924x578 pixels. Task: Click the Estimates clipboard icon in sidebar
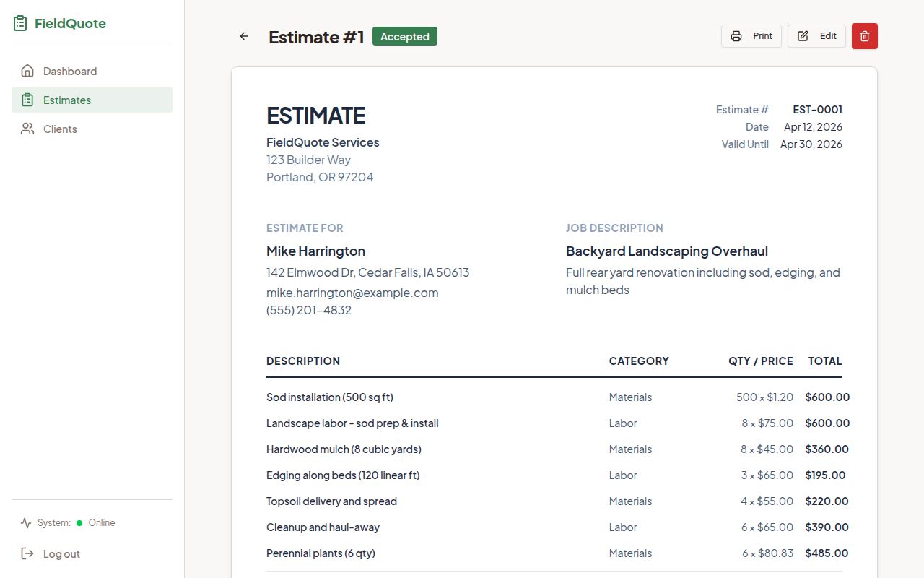[x=27, y=100]
